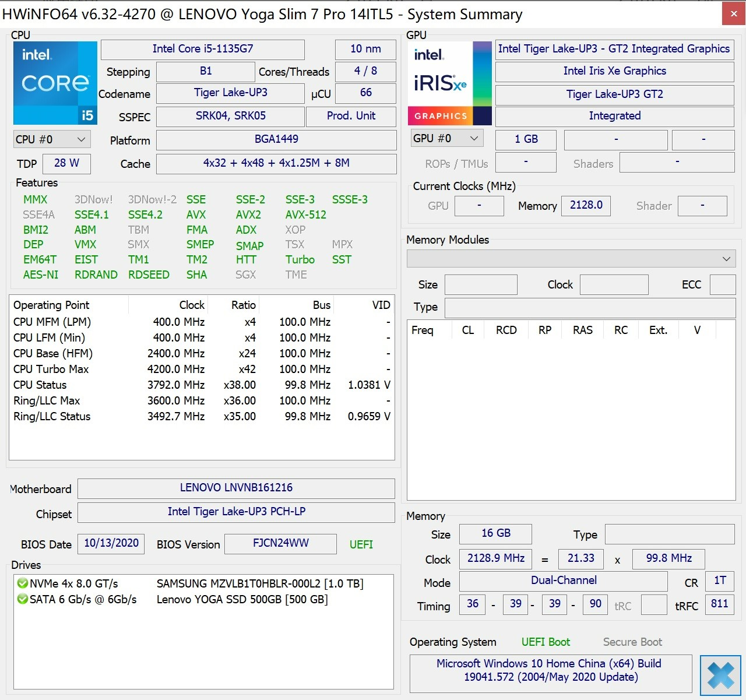Click the BGA1449 platform field
Image resolution: width=746 pixels, height=700 pixels.
click(x=276, y=139)
